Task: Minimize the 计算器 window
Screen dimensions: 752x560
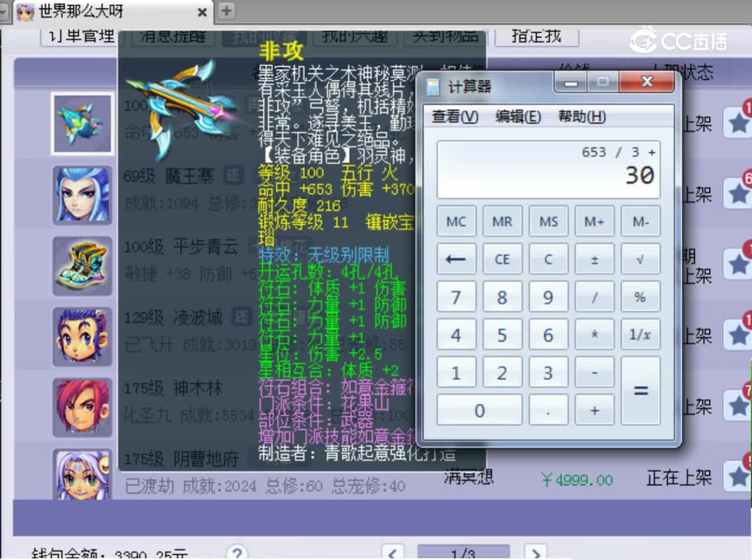Action: [x=571, y=82]
